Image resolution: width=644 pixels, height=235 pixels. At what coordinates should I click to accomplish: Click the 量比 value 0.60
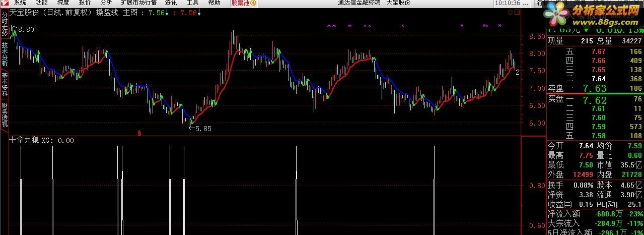click(x=635, y=156)
